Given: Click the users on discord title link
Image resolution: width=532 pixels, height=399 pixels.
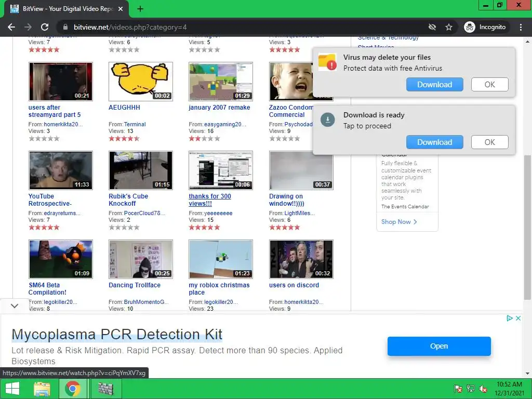Looking at the screenshot, I should [x=294, y=285].
